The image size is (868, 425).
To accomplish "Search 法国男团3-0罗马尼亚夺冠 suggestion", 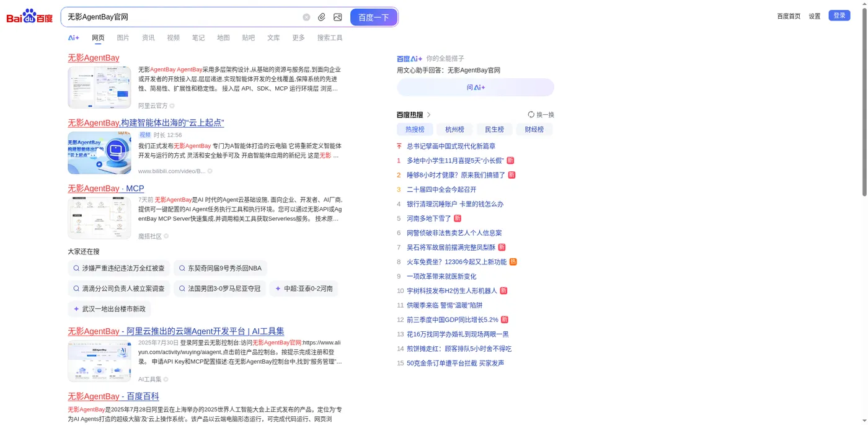I will pyautogui.click(x=219, y=289).
